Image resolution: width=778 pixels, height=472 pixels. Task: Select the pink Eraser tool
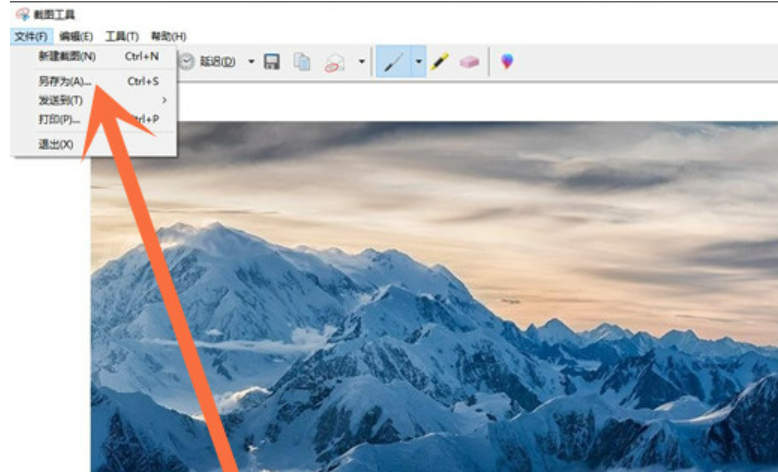pyautogui.click(x=469, y=62)
